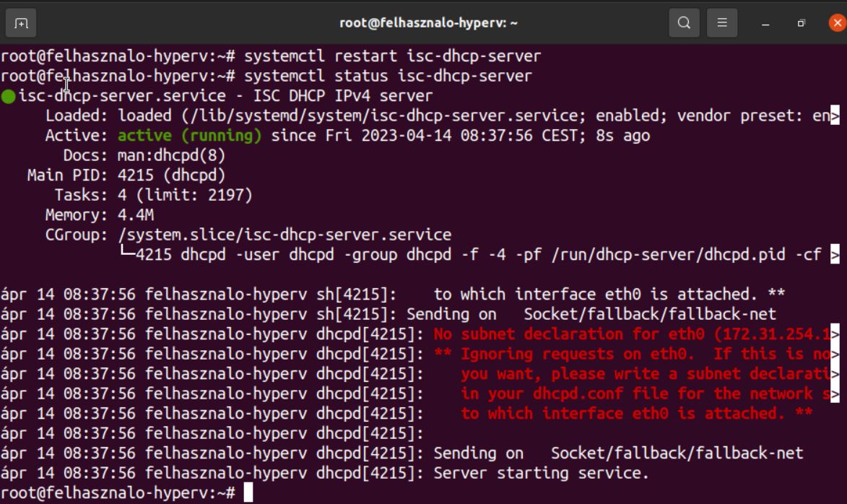Click truncation arrow on dhcpd.conf line
This screenshot has width=847, height=504.
pyautogui.click(x=835, y=394)
